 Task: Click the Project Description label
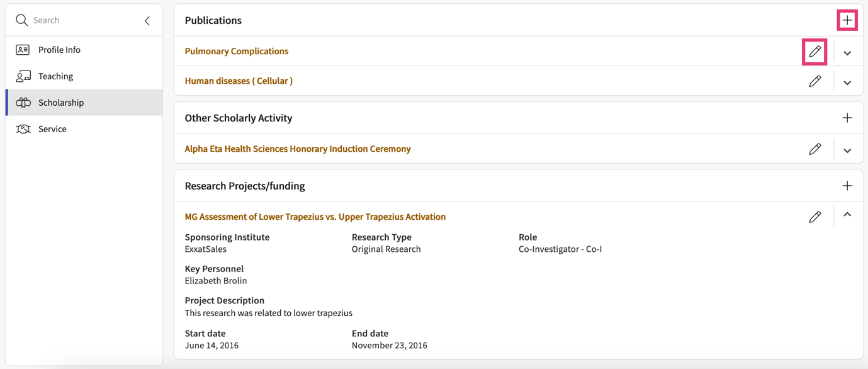tap(225, 300)
